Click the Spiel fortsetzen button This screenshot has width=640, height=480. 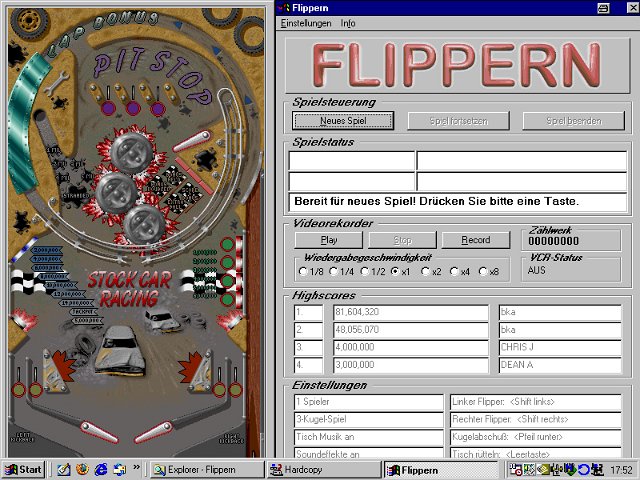coord(459,121)
